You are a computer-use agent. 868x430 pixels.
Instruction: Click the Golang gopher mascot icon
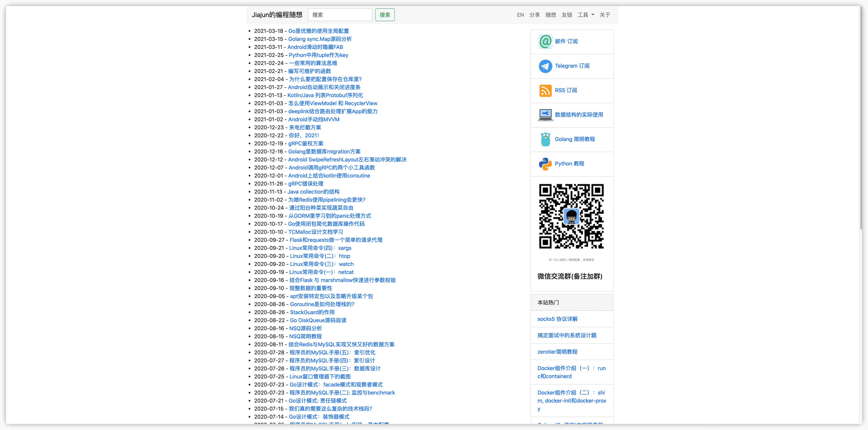545,139
